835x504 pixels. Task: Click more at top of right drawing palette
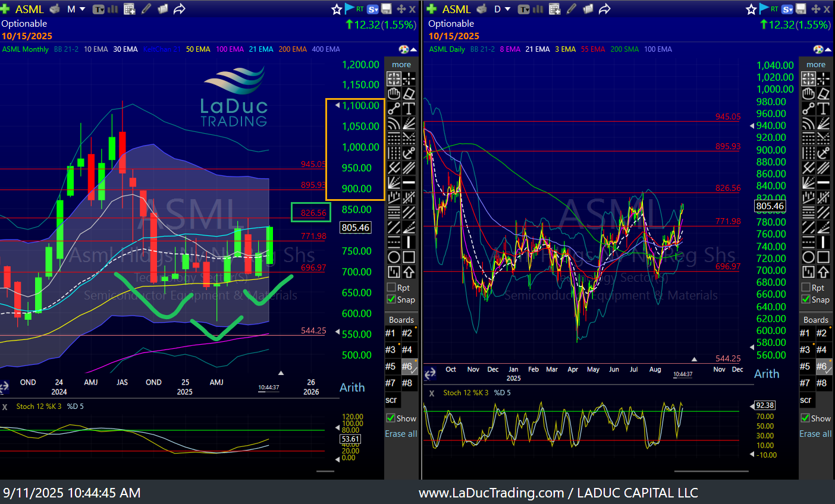[816, 64]
